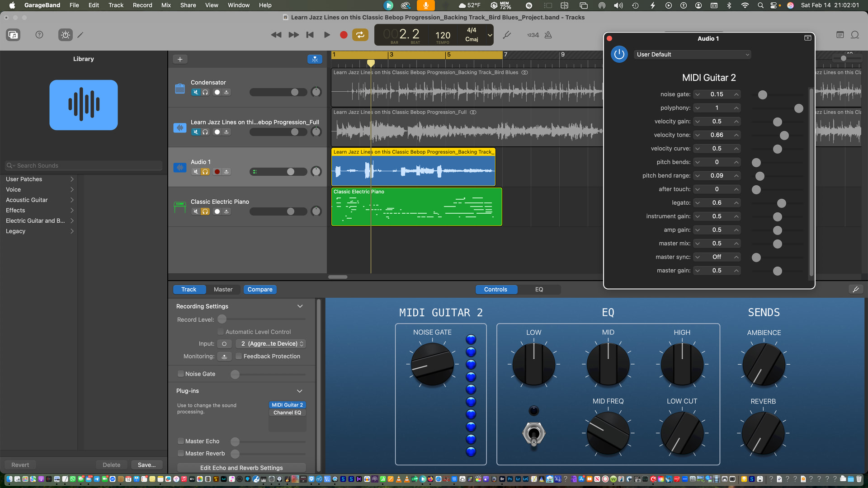Collapse the Recording Settings section
The image size is (868, 488).
(300, 306)
